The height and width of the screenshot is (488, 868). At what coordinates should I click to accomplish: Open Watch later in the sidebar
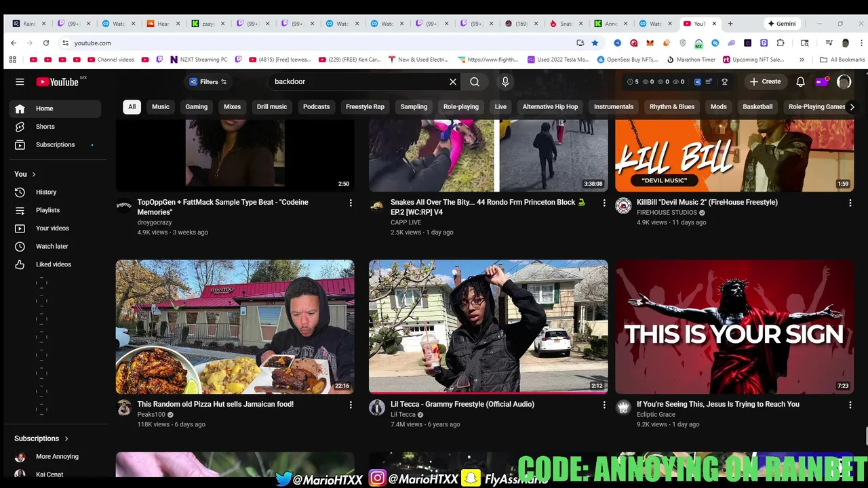click(x=55, y=246)
